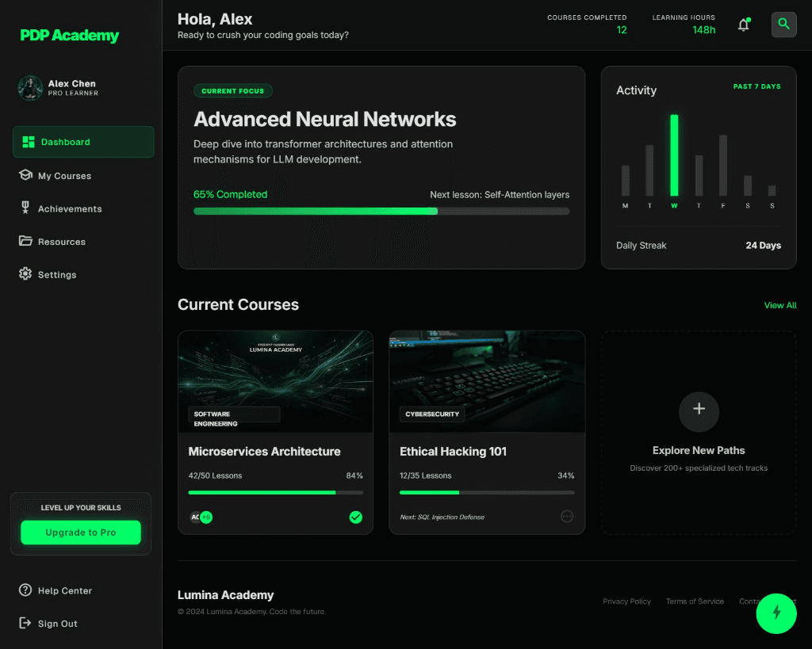Click Next: SQL Injection Defense text
Screen dimensions: 812x649
(442, 517)
